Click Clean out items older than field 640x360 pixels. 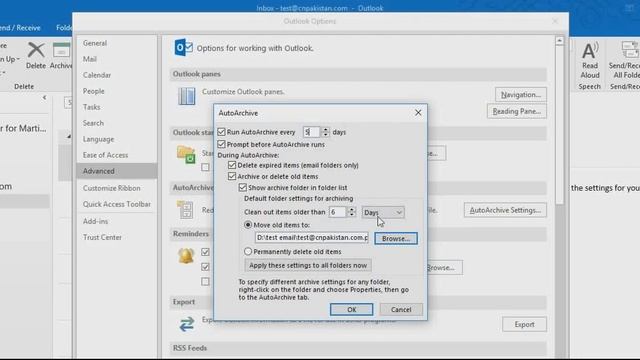(338, 212)
